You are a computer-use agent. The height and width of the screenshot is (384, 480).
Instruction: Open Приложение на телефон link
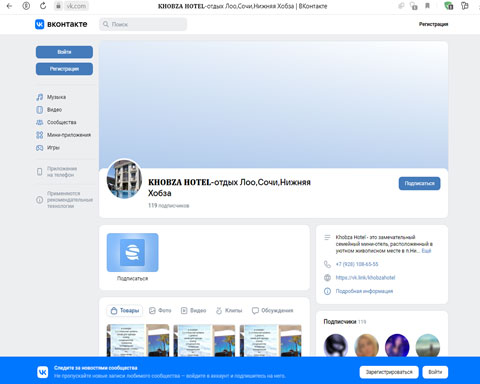(x=62, y=172)
